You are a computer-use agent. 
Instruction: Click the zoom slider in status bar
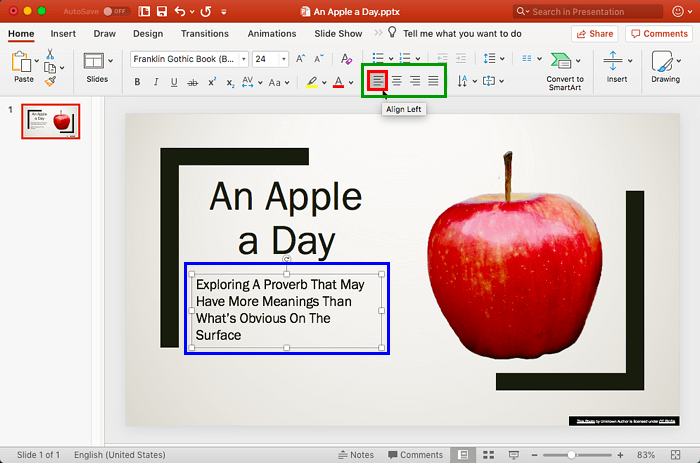coord(572,455)
